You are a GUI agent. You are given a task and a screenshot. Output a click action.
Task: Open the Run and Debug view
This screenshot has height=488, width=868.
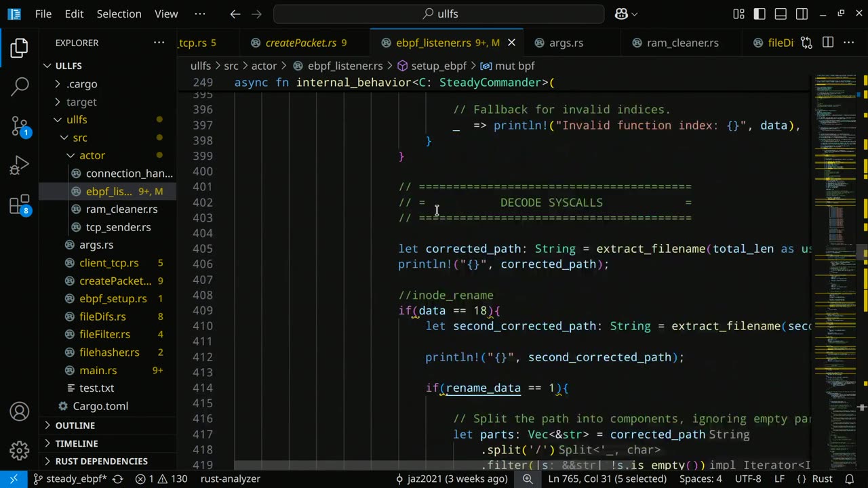pyautogui.click(x=20, y=165)
